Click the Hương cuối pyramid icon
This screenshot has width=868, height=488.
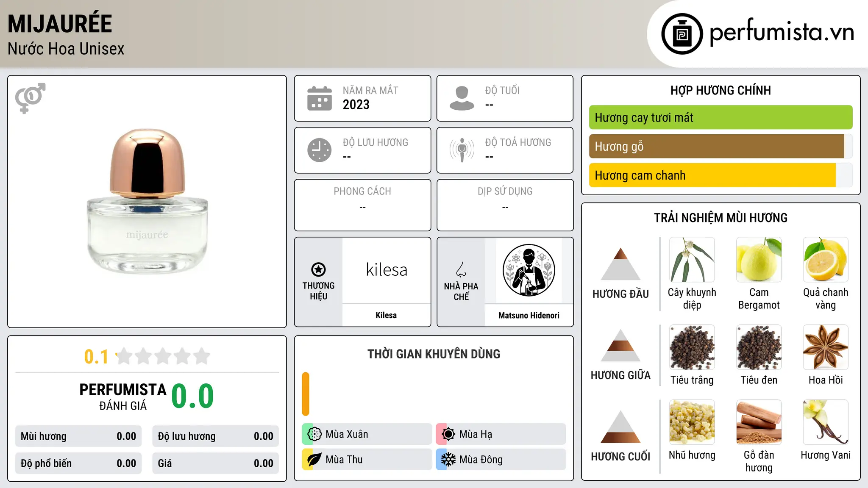[620, 427]
